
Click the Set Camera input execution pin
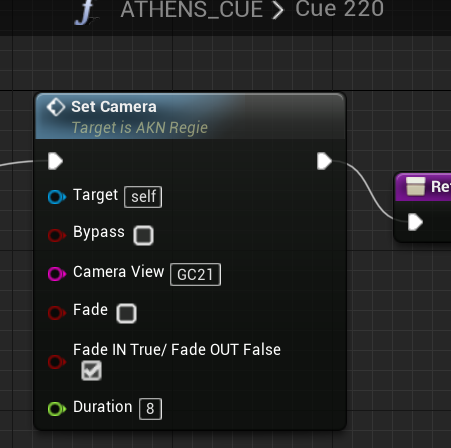(x=55, y=161)
